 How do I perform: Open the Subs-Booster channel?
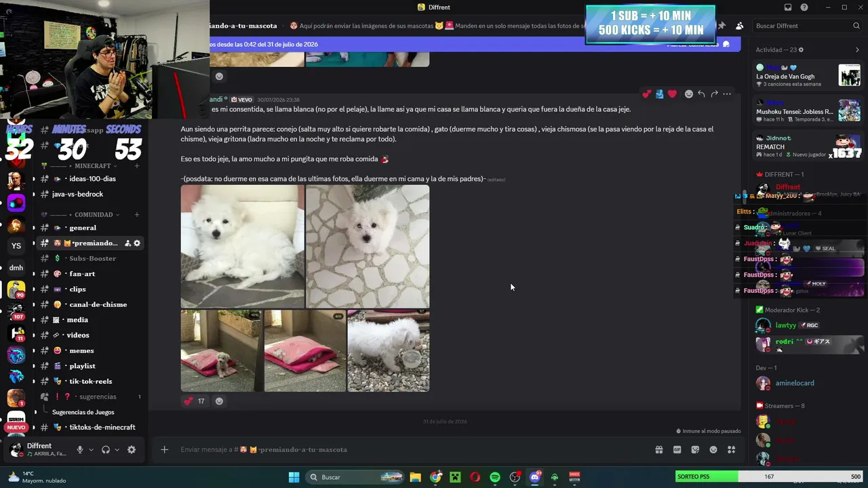coord(91,258)
